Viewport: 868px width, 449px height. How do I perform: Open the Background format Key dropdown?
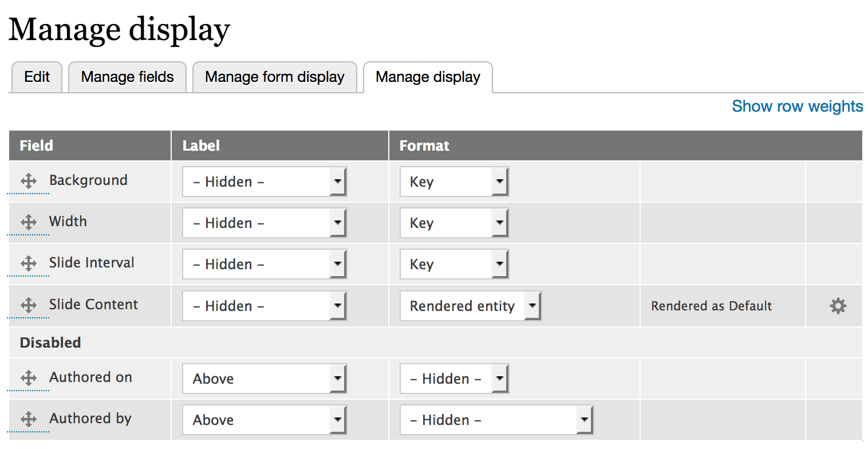click(x=454, y=182)
